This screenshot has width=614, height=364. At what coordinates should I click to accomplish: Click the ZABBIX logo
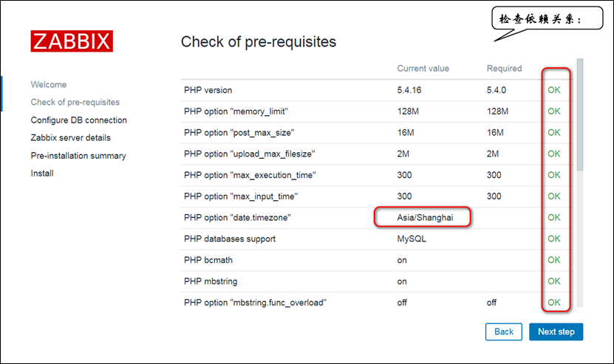[x=72, y=41]
